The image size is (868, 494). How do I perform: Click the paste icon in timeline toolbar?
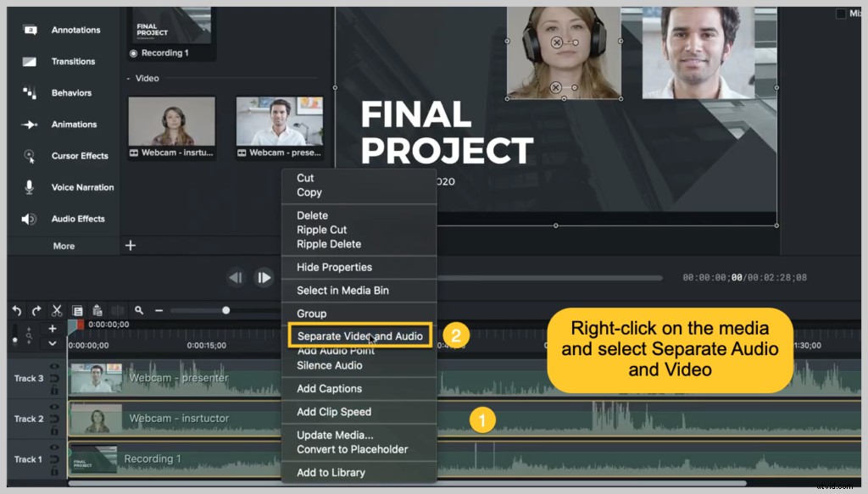(x=97, y=310)
